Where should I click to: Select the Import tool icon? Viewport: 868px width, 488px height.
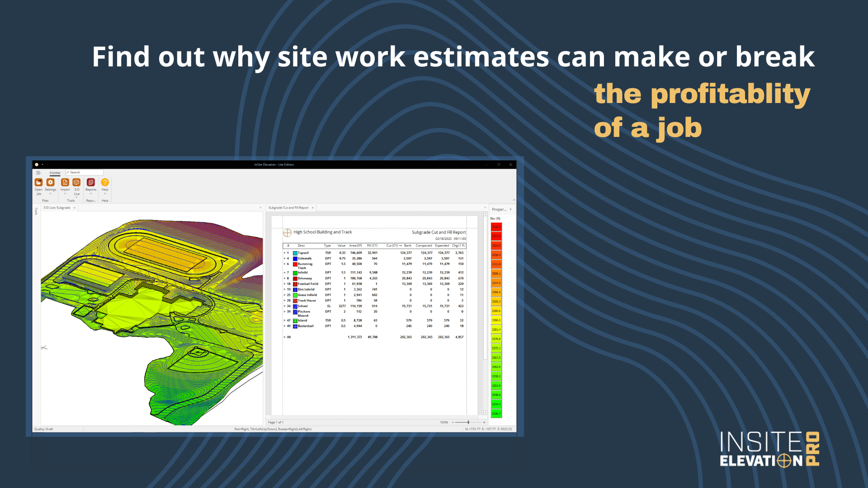pos(65,182)
